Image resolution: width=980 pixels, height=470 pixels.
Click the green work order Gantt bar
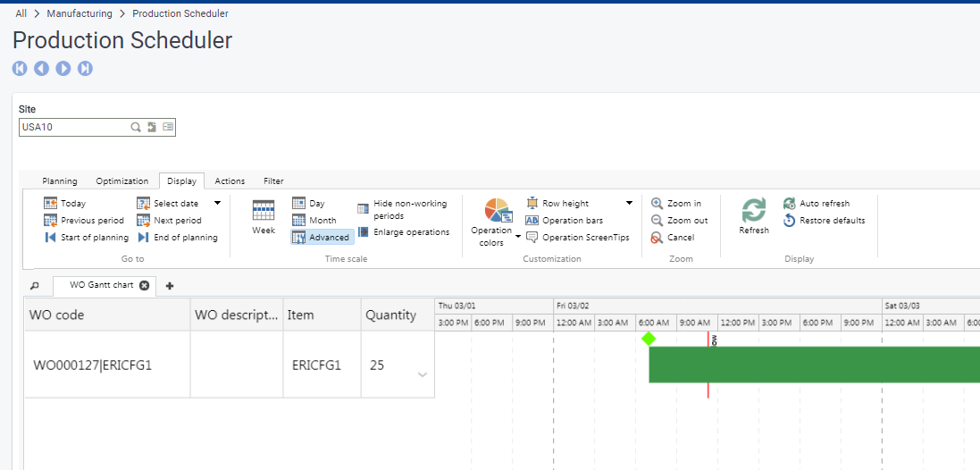coord(813,365)
